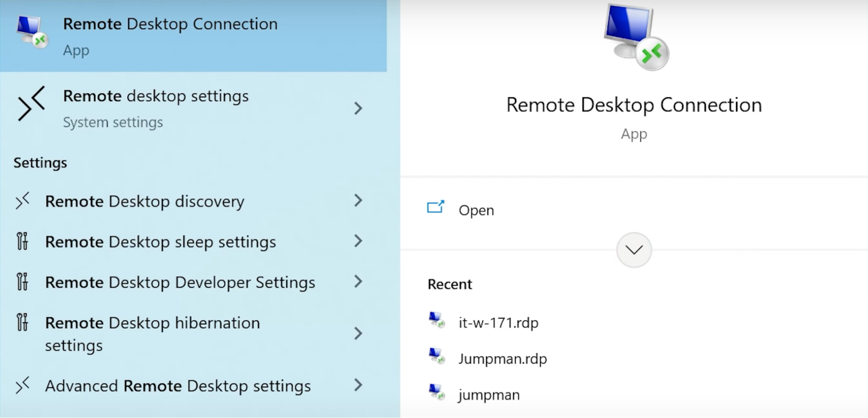This screenshot has width=868, height=418.
Task: Expand the Remote Desktop sleep settings chevron
Action: pyautogui.click(x=358, y=241)
